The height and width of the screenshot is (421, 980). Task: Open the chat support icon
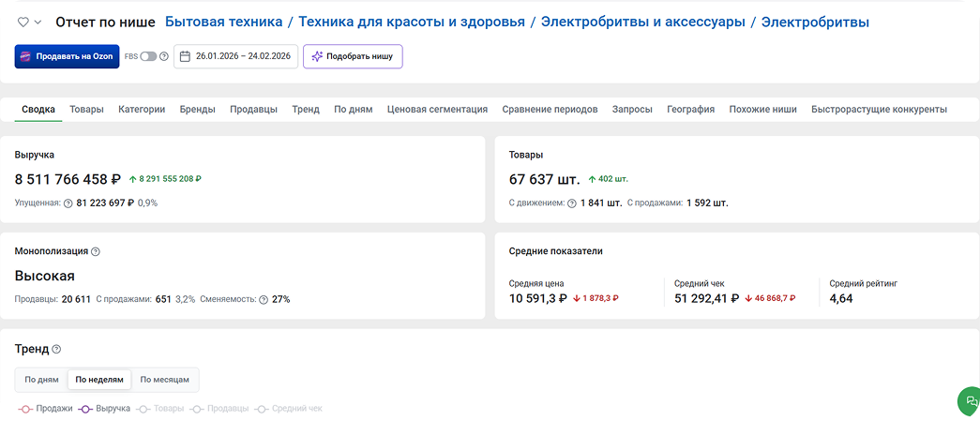coord(971,400)
